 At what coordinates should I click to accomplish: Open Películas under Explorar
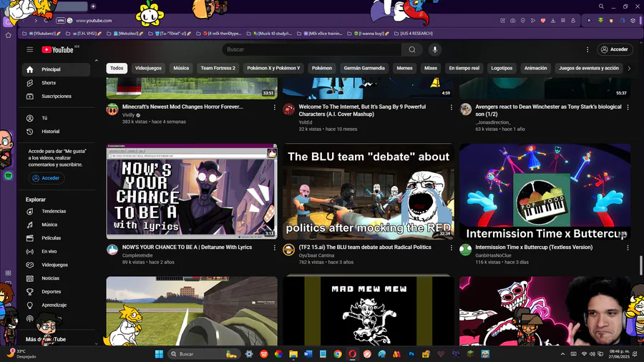pos(56,238)
